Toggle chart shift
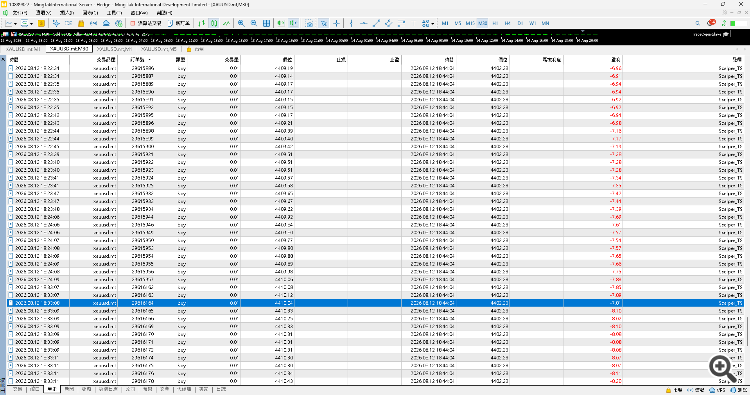Image resolution: width=750 pixels, height=395 pixels. click(x=294, y=23)
